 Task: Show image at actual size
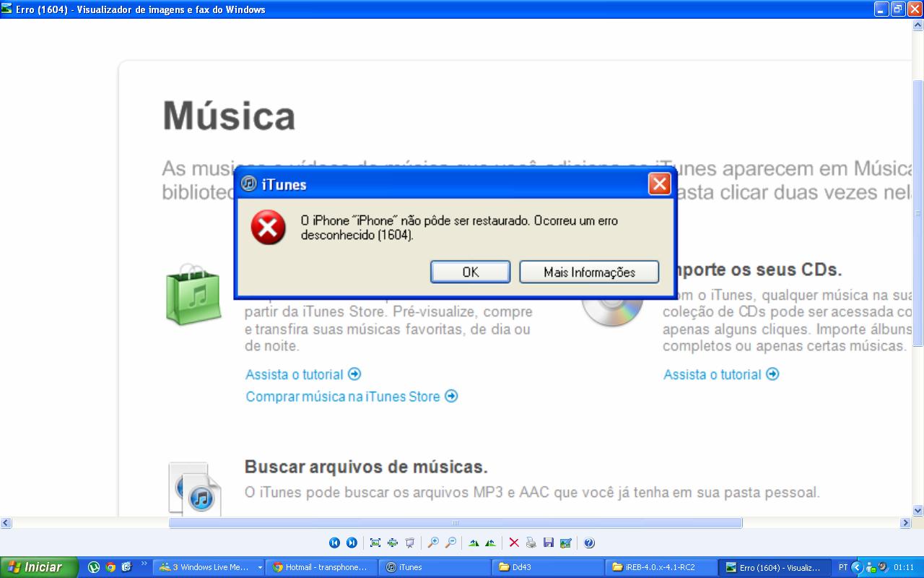[x=393, y=543]
